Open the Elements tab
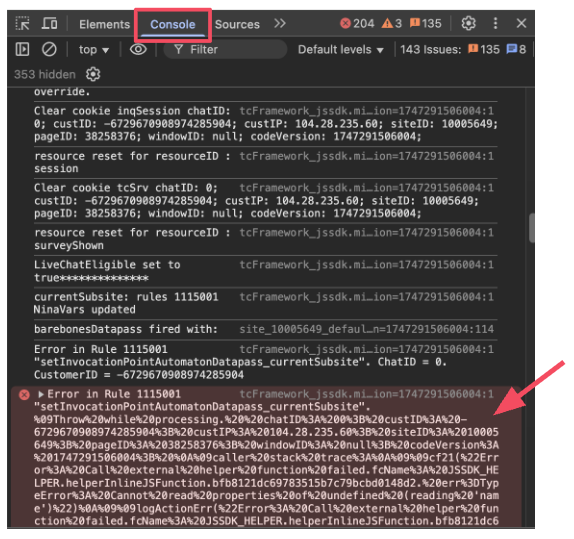This screenshot has height=539, width=574. click(x=104, y=24)
